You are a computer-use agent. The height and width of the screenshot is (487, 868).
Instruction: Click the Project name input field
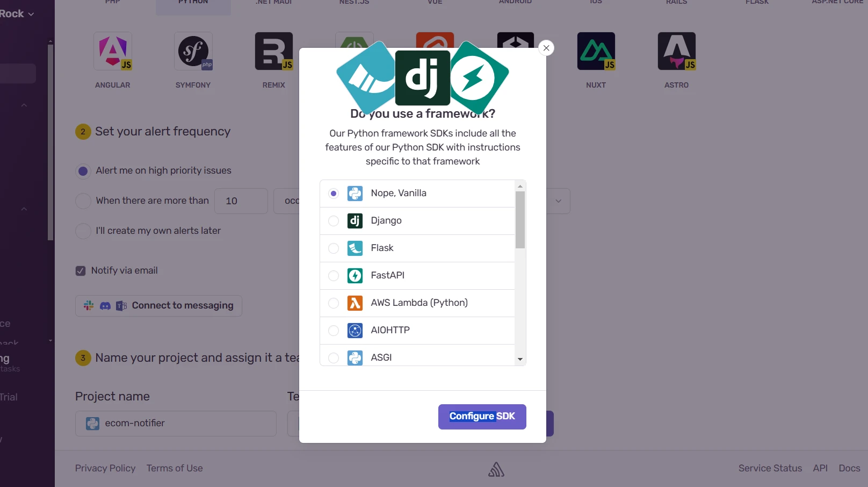[x=183, y=424]
